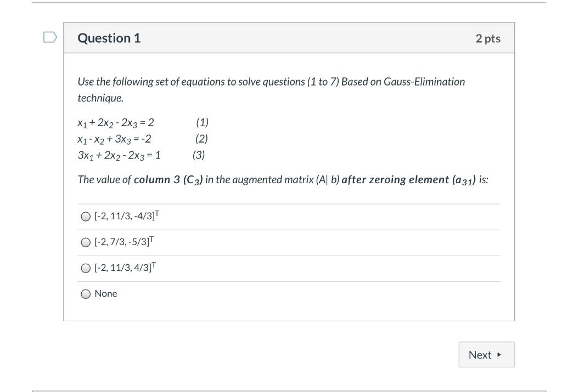Click the radio circle for answer [-2, 11/3, -4/3]
Screen dimensions: 562x392
click(86, 217)
